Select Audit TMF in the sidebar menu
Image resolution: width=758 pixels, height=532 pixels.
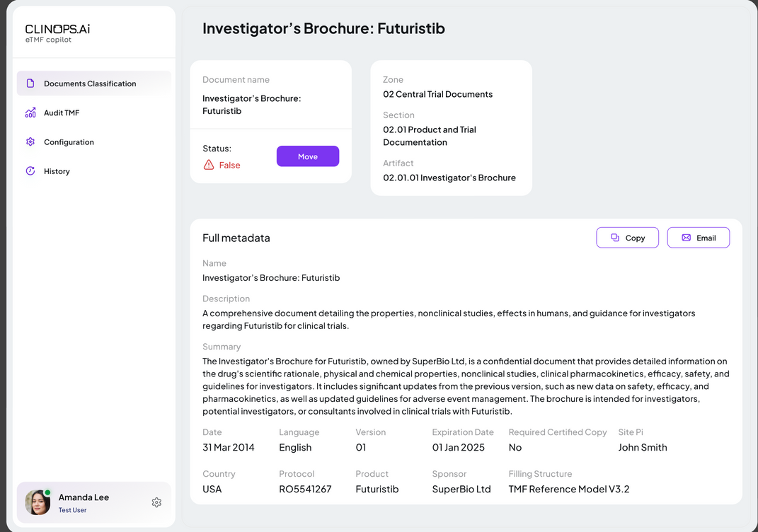(x=62, y=112)
